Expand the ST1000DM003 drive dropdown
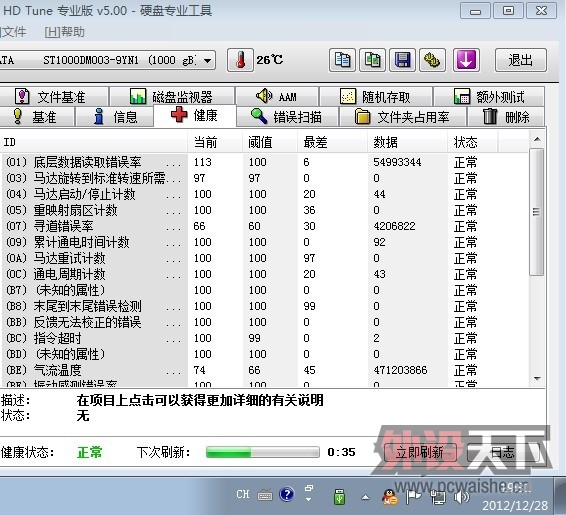Viewport: 566px width, 515px height. [207, 60]
